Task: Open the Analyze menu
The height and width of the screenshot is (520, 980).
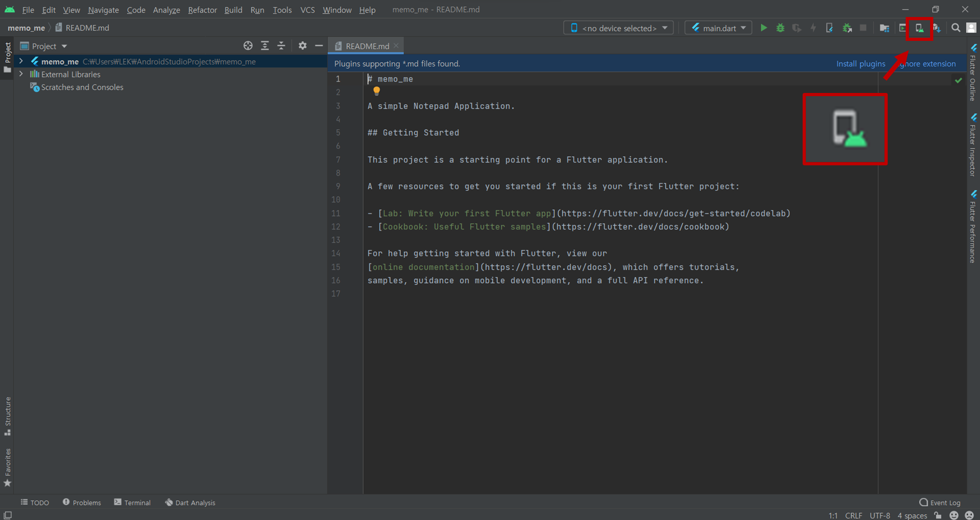Action: coord(166,10)
